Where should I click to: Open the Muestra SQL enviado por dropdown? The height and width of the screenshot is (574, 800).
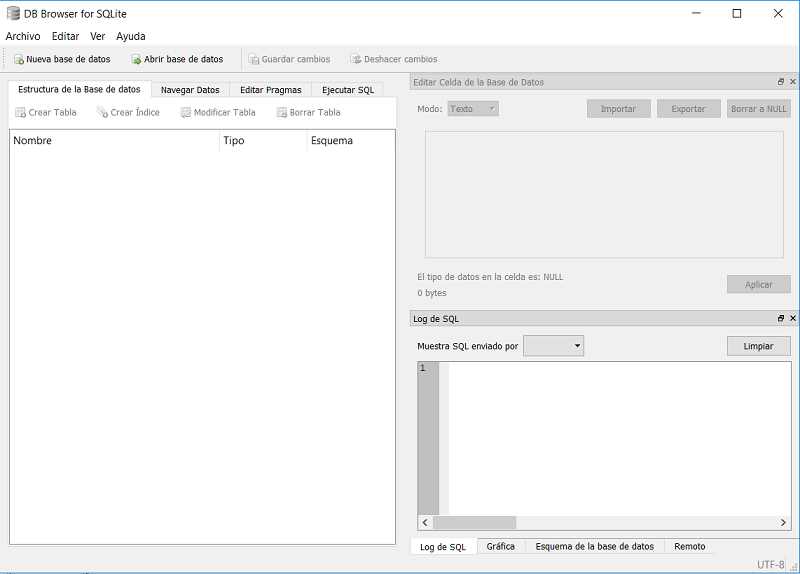pos(554,346)
